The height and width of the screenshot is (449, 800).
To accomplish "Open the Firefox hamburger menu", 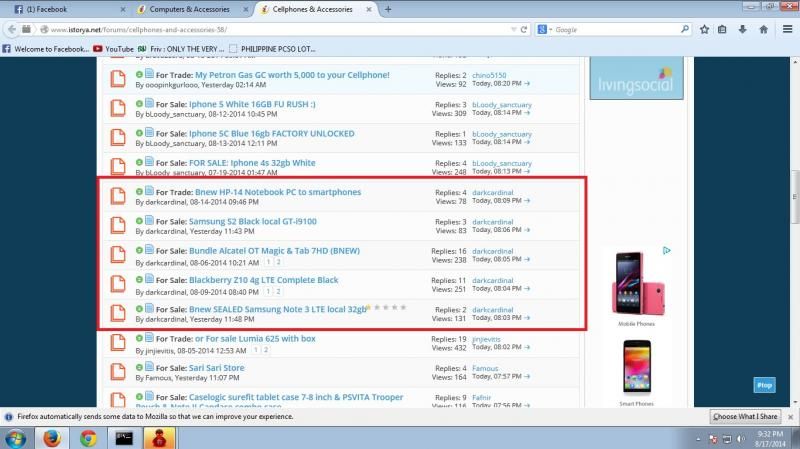I will (x=785, y=30).
